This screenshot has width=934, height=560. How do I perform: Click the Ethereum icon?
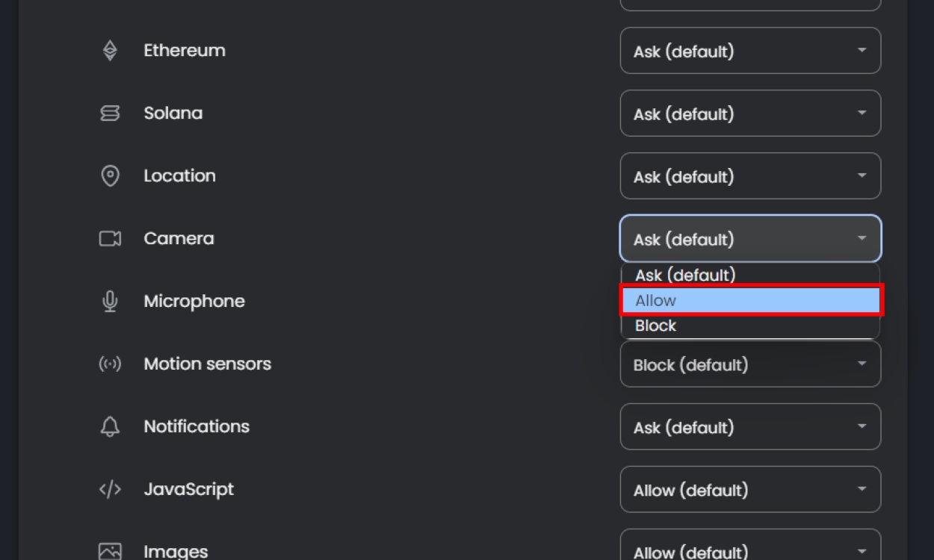[x=110, y=51]
